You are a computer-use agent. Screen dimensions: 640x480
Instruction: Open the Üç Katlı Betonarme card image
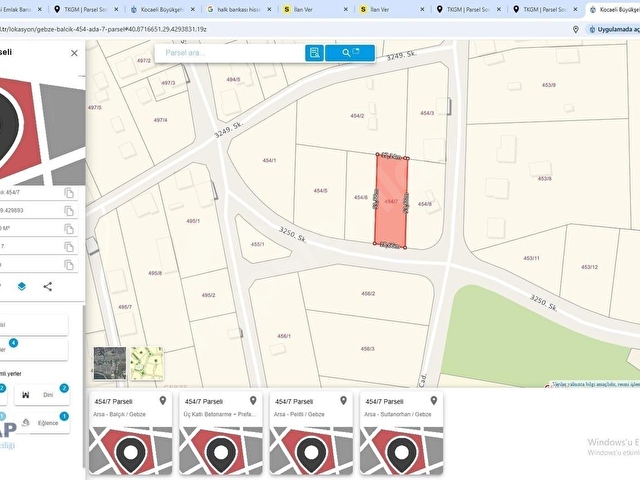coord(221,451)
